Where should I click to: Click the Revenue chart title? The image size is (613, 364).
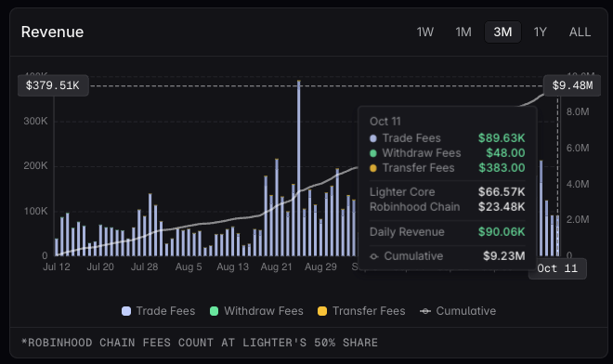52,32
